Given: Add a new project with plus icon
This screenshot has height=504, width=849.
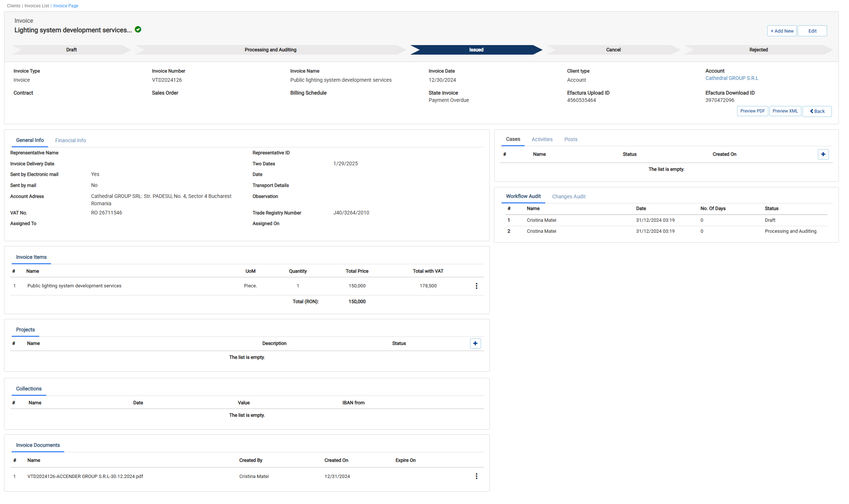Looking at the screenshot, I should [x=475, y=343].
